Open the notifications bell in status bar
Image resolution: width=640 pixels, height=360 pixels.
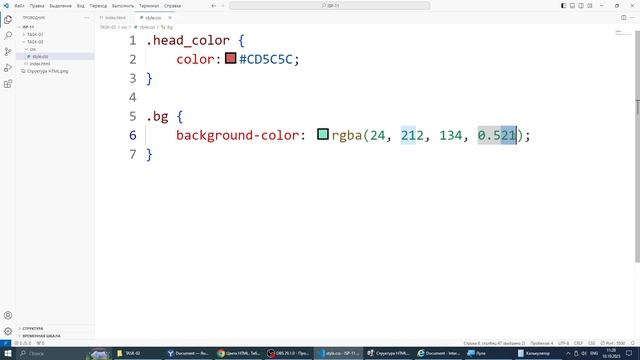click(633, 343)
